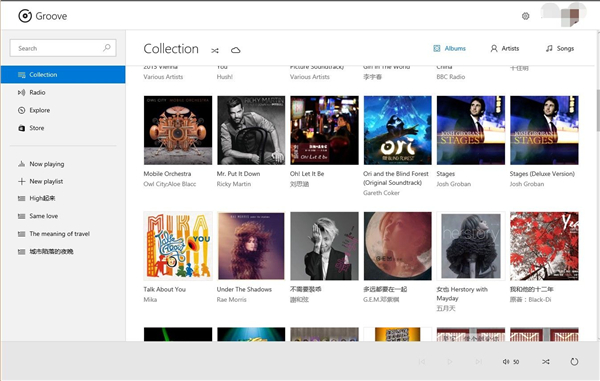Viewport: 600px width, 381px height.
Task: Click artist name Josh Groban under Stages
Action: coord(453,184)
